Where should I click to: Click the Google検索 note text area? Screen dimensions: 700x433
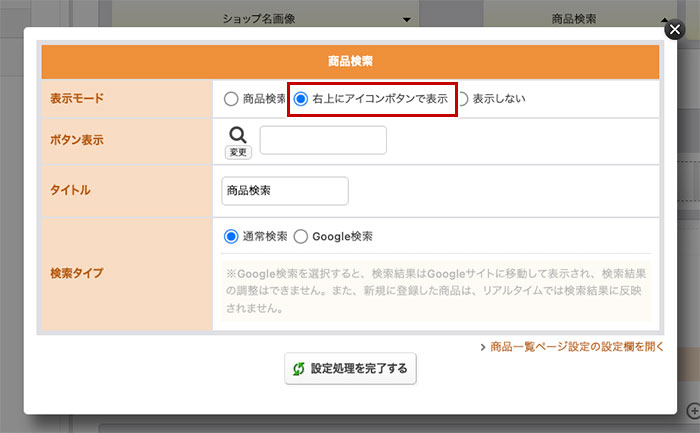point(434,292)
